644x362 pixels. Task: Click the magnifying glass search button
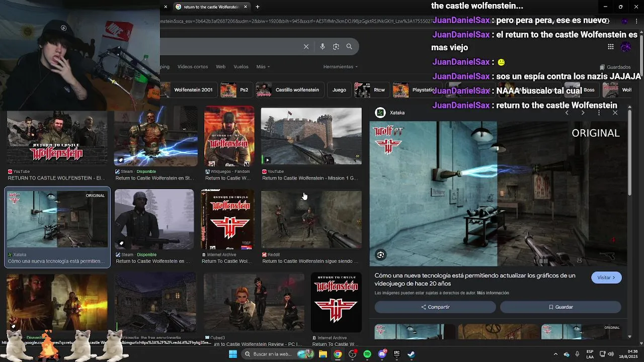(349, 46)
